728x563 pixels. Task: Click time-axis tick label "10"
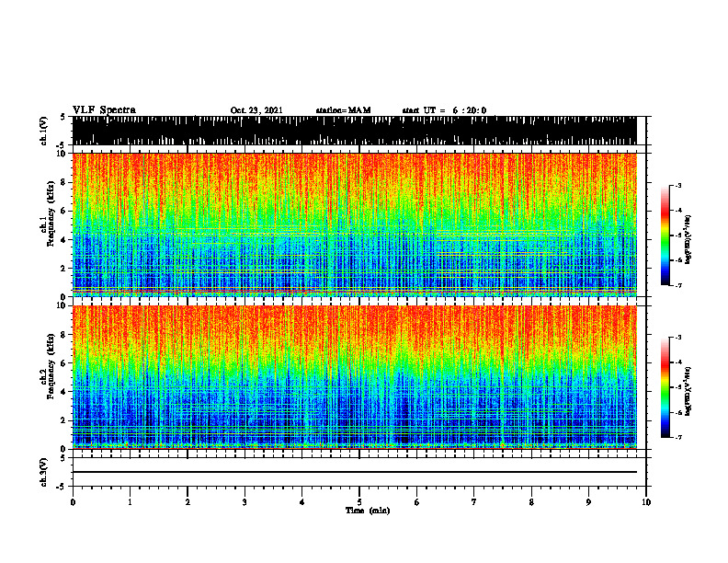click(x=646, y=502)
